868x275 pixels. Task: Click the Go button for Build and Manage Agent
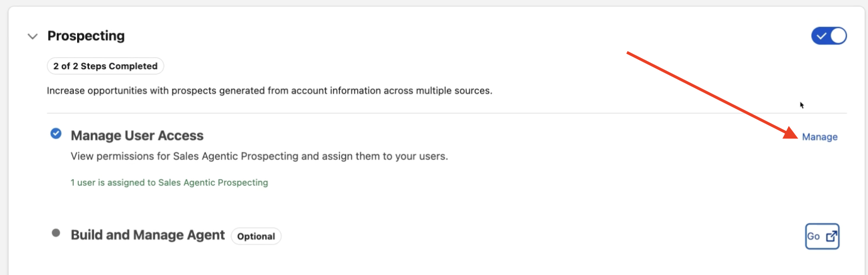pos(822,236)
